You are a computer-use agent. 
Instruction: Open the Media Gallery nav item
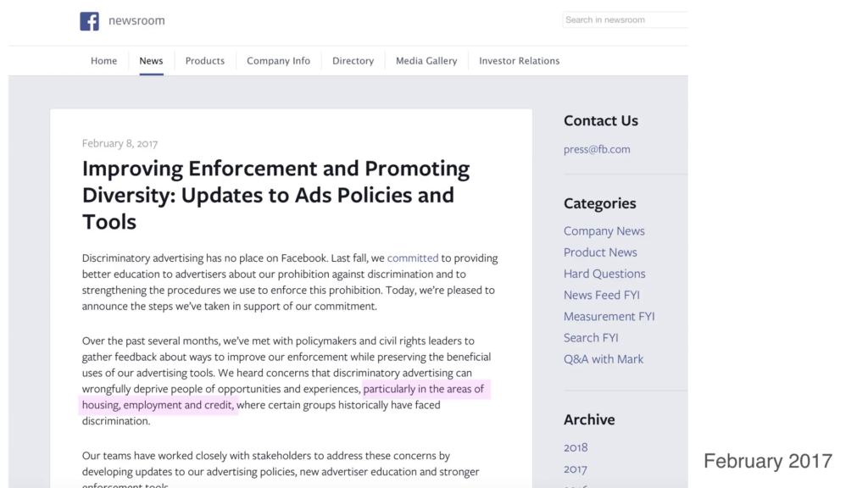click(426, 61)
